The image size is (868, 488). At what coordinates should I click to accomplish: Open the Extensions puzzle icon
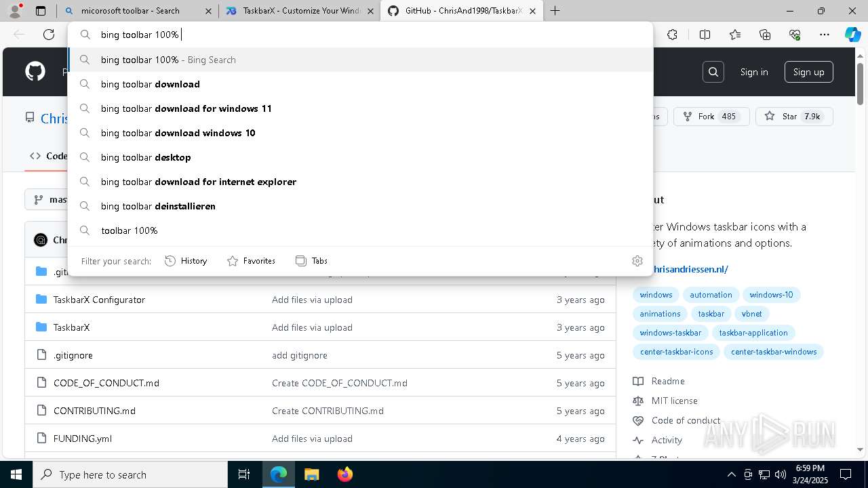(672, 35)
